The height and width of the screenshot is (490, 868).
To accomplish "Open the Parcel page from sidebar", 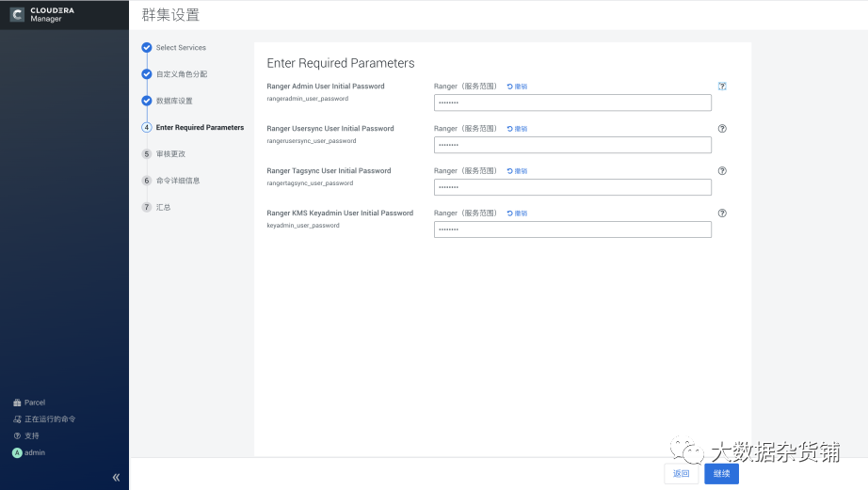I will 34,403.
